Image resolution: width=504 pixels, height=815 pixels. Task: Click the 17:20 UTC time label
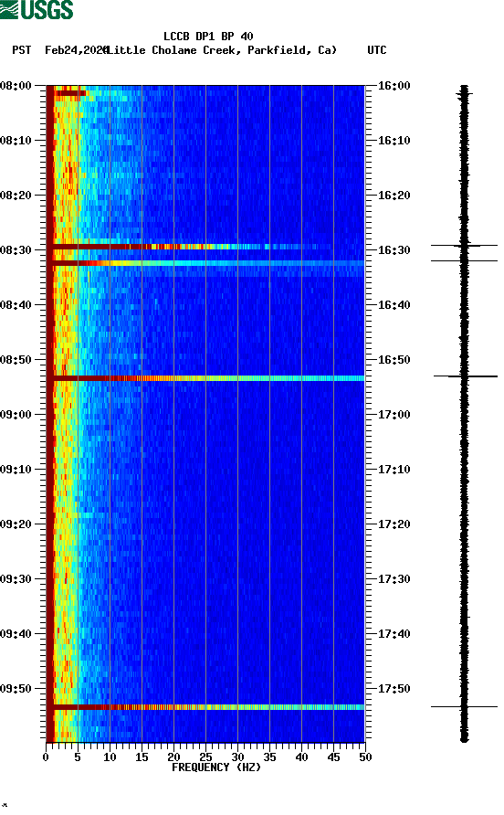pos(394,524)
